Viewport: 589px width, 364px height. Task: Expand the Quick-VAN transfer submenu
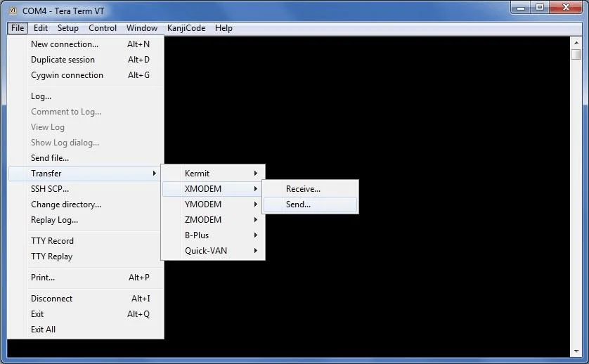[213, 251]
